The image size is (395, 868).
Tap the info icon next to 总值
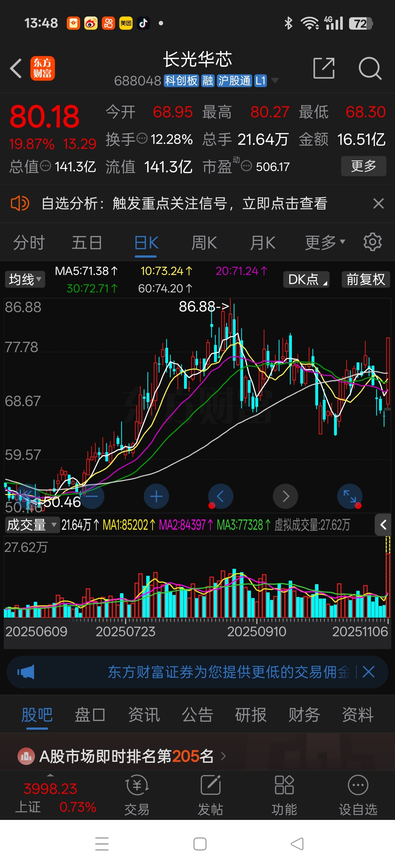[x=46, y=166]
